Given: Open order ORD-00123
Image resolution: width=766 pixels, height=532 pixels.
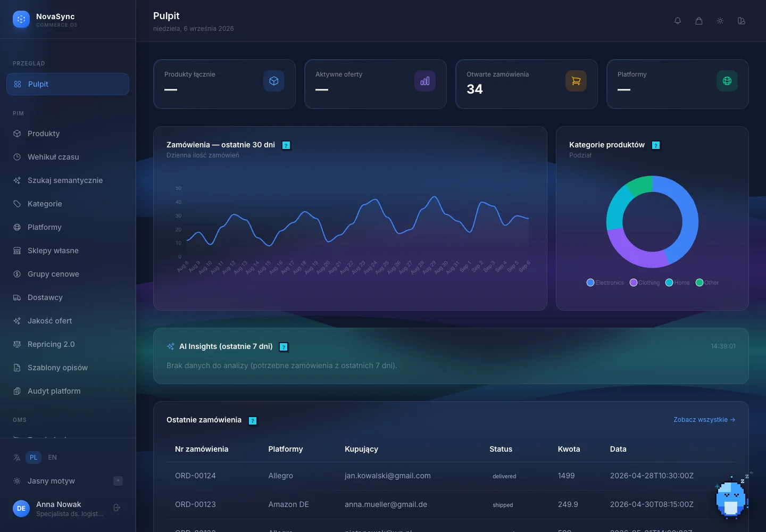Looking at the screenshot, I should tap(195, 504).
